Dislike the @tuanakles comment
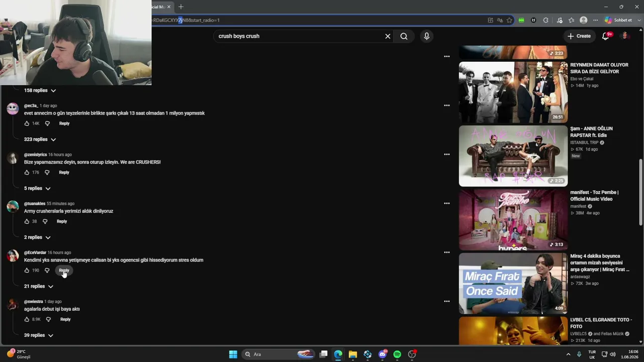Viewport: 644px width, 362px height. (x=45, y=221)
